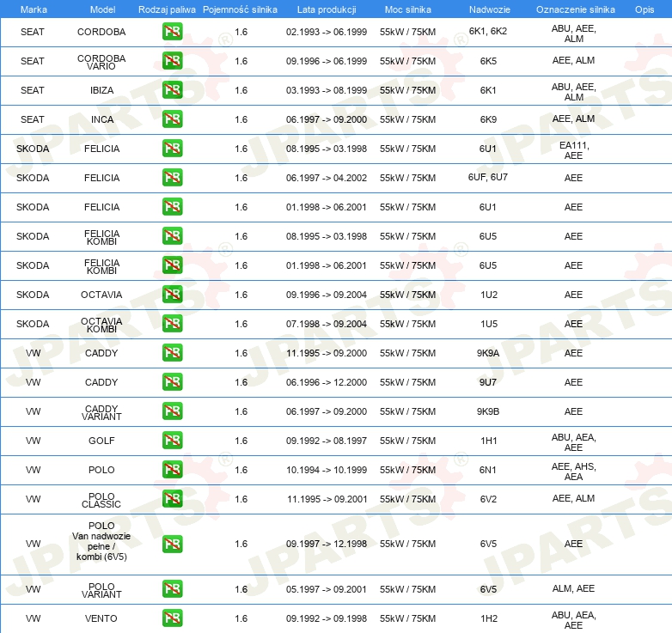Click the body code 6K1, 6K2
The image size is (672, 633).
pos(488,31)
